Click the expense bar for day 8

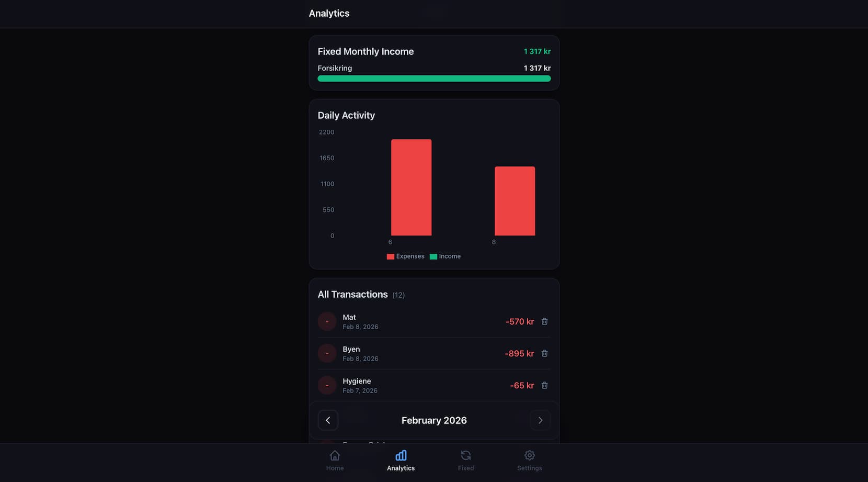(515, 201)
